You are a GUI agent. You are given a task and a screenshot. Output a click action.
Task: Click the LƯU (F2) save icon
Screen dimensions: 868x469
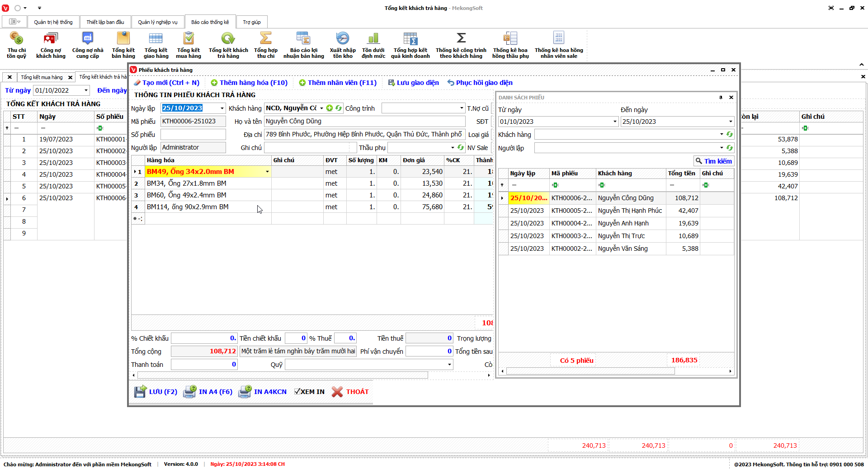pyautogui.click(x=140, y=392)
